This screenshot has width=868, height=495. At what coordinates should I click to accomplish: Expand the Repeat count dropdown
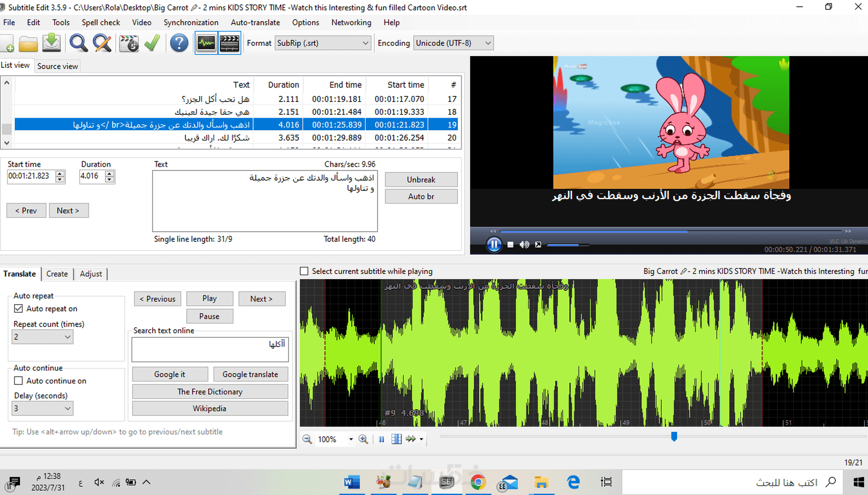pyautogui.click(x=42, y=337)
